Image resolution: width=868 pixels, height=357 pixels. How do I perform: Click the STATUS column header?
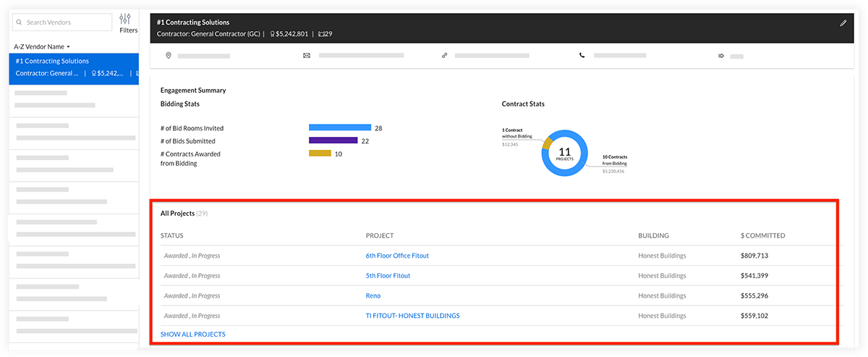click(172, 235)
